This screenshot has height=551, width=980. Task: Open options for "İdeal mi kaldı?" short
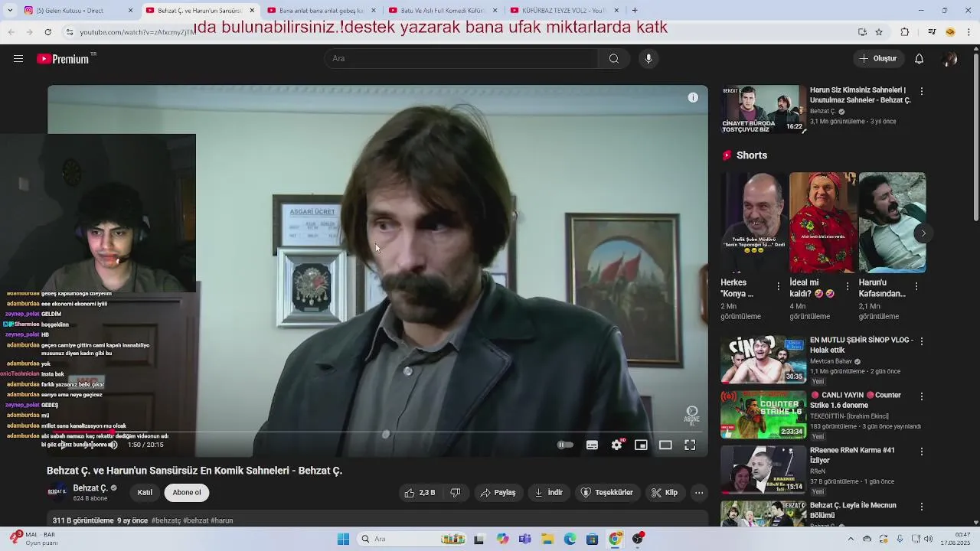(848, 286)
